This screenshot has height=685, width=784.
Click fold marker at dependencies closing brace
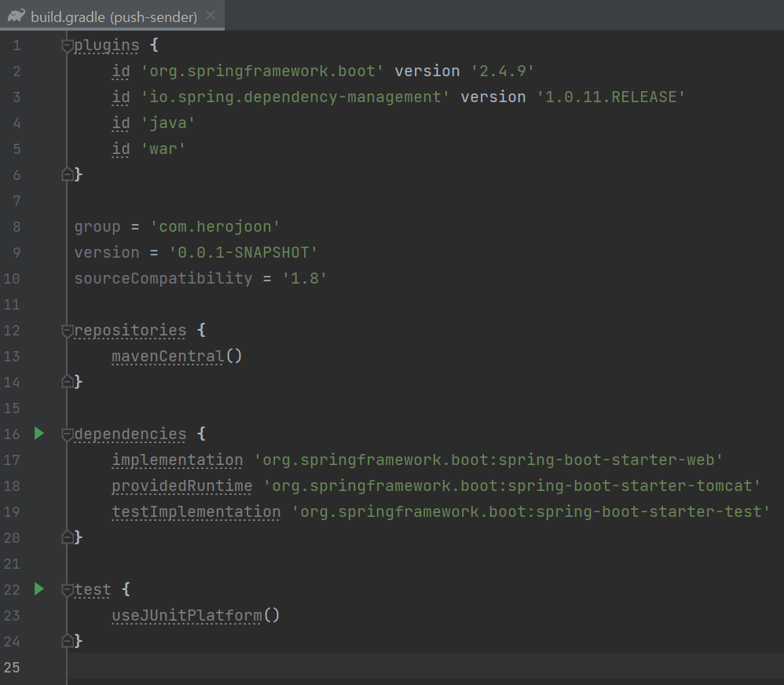tap(67, 537)
